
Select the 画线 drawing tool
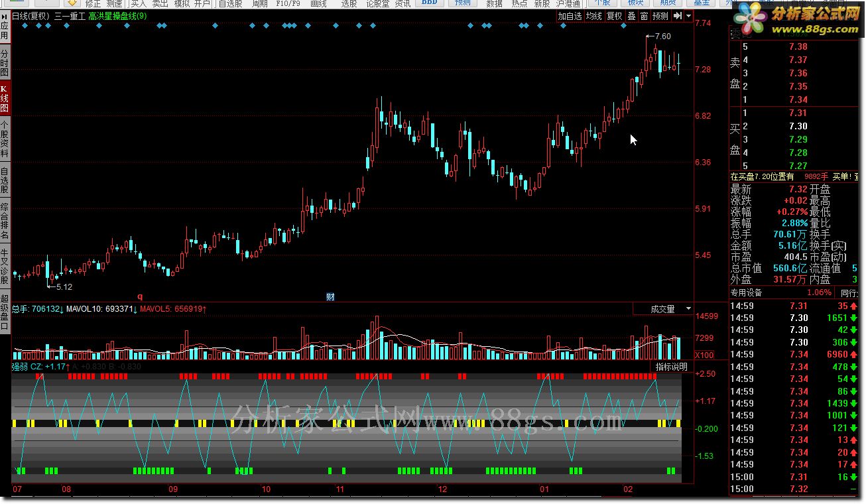tap(318, 3)
